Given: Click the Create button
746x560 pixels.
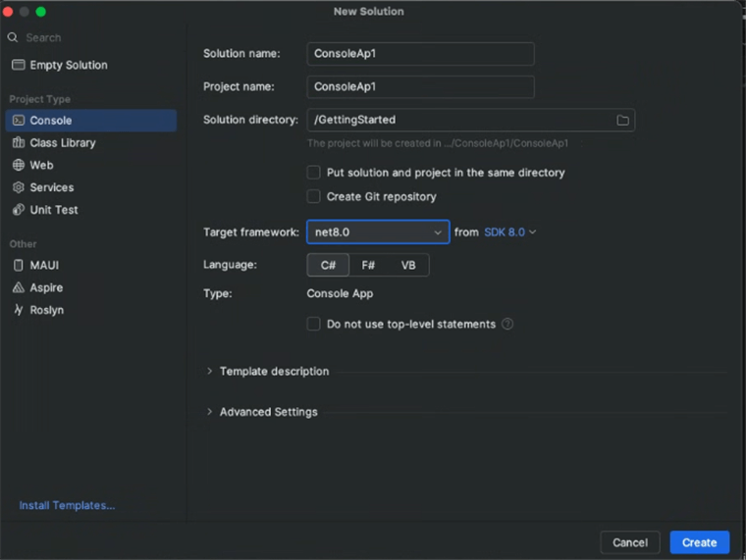Looking at the screenshot, I should tap(699, 542).
